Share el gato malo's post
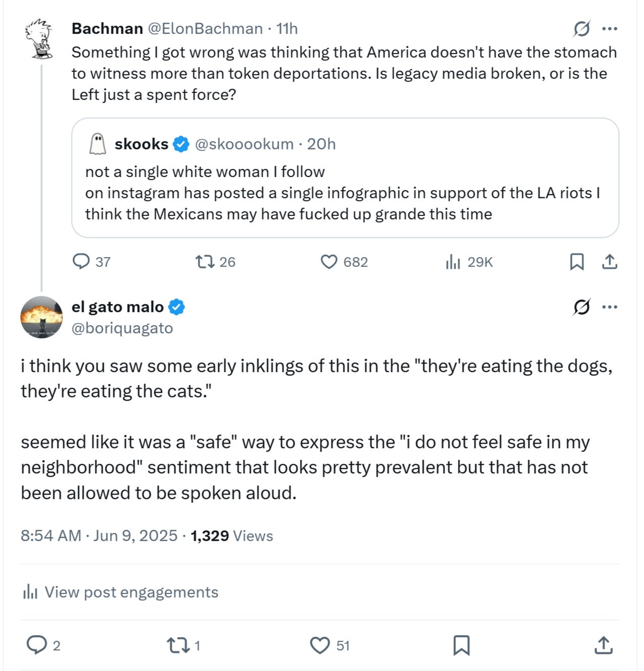This screenshot has width=644, height=671. pos(603,645)
